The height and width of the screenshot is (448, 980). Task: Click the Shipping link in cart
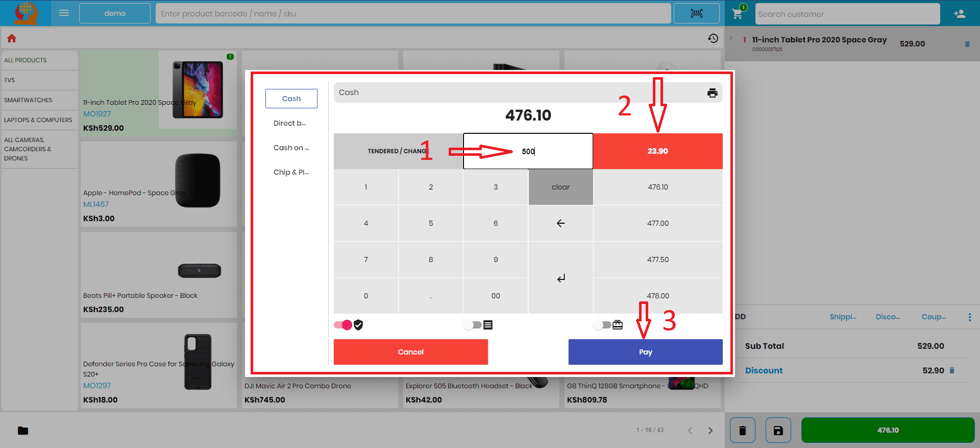pyautogui.click(x=843, y=317)
